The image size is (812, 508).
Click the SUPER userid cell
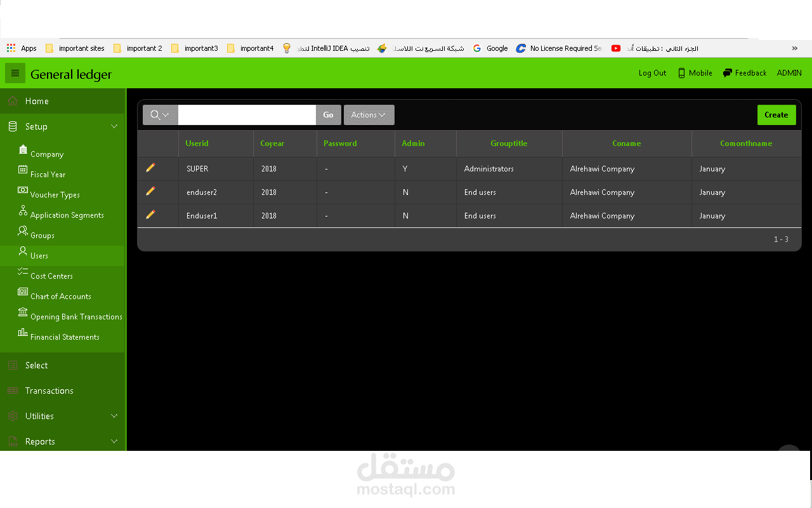pyautogui.click(x=197, y=169)
